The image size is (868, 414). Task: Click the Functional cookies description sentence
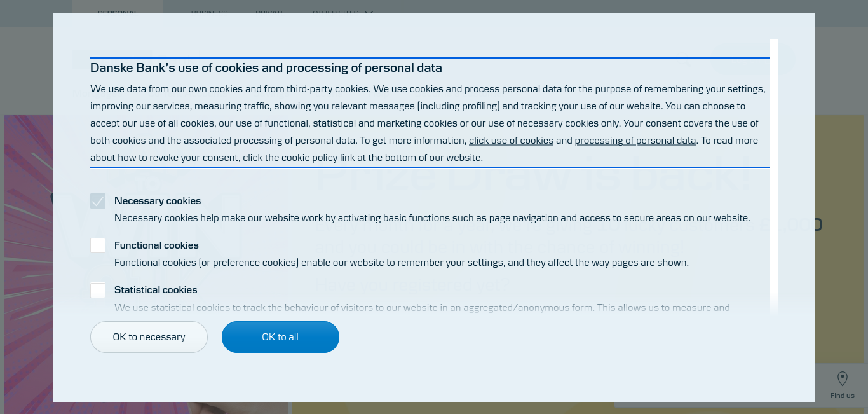pos(402,263)
